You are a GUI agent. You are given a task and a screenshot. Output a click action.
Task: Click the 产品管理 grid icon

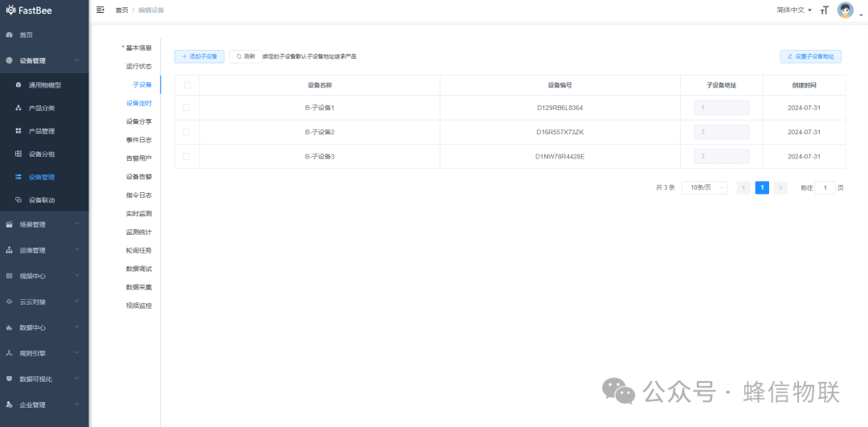click(18, 131)
